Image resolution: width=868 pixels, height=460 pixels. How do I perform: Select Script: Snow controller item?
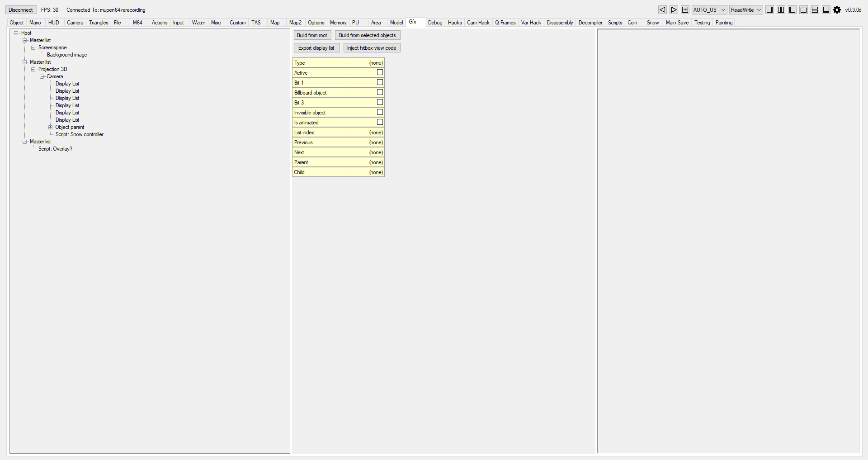click(80, 134)
